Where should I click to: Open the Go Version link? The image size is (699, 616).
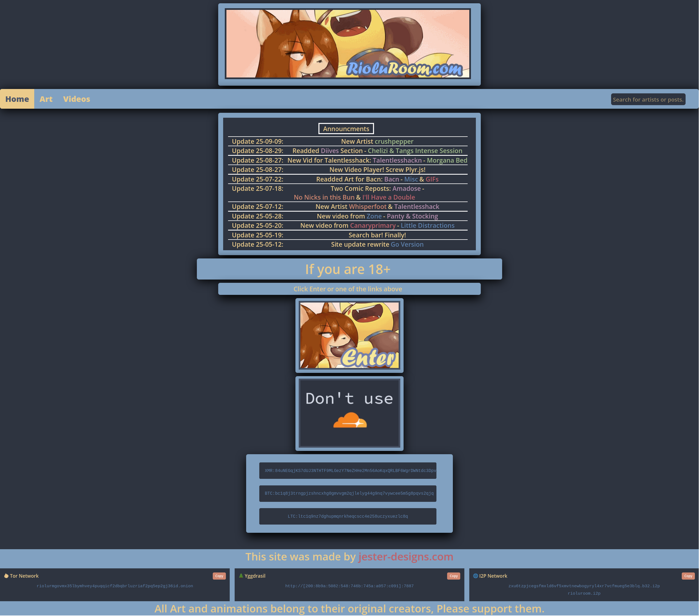coord(407,244)
